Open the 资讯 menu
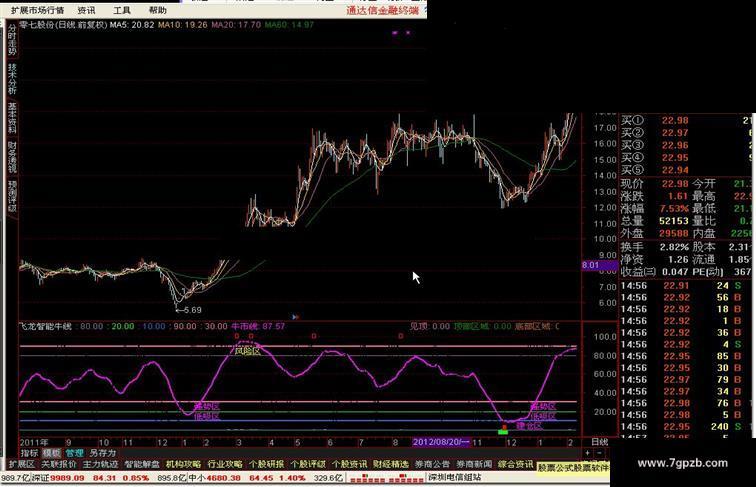Screen dimensions: 756x487 [x=86, y=10]
